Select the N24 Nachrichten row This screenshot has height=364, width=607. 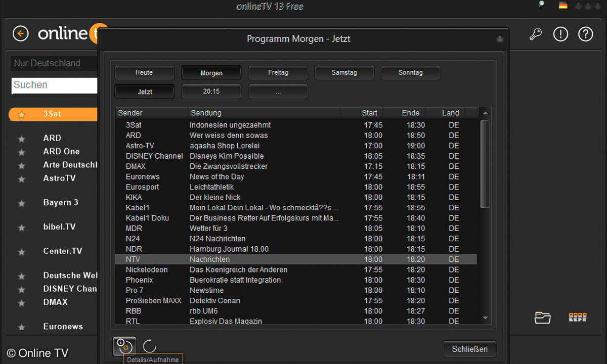[x=296, y=239]
